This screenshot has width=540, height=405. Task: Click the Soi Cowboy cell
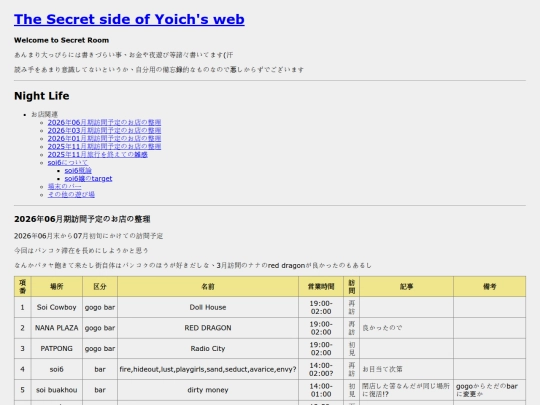[56, 307]
